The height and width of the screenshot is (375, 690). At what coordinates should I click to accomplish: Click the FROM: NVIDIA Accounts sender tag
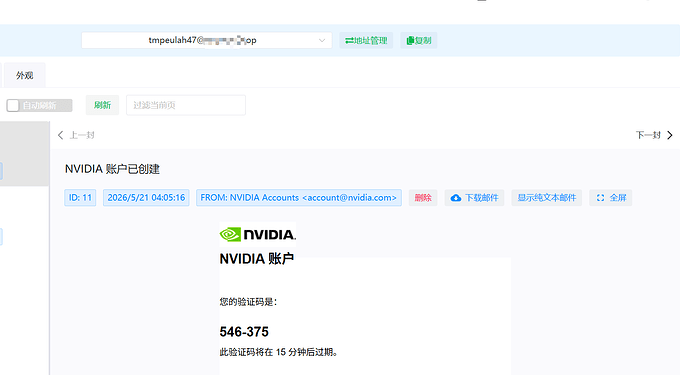[x=299, y=198]
